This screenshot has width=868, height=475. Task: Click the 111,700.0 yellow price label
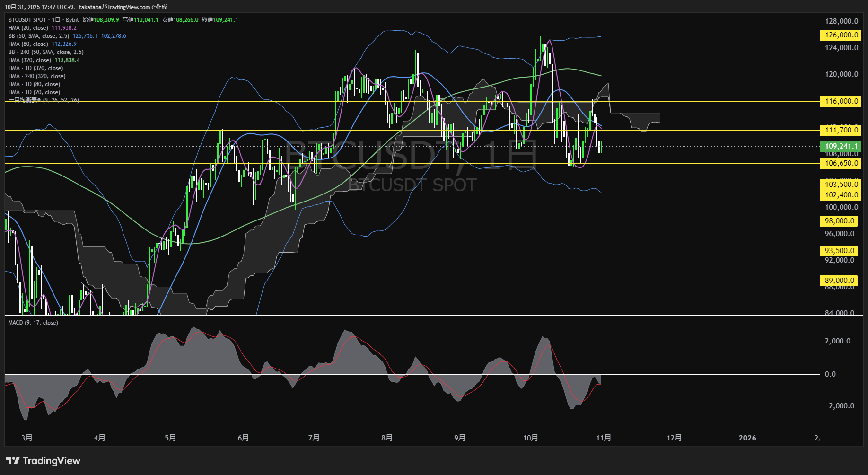click(x=841, y=130)
